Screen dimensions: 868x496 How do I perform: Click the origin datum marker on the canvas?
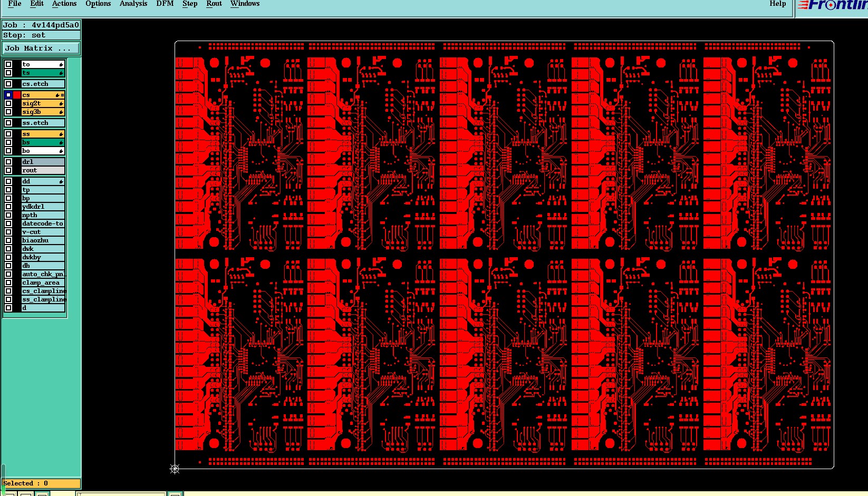[x=175, y=469]
